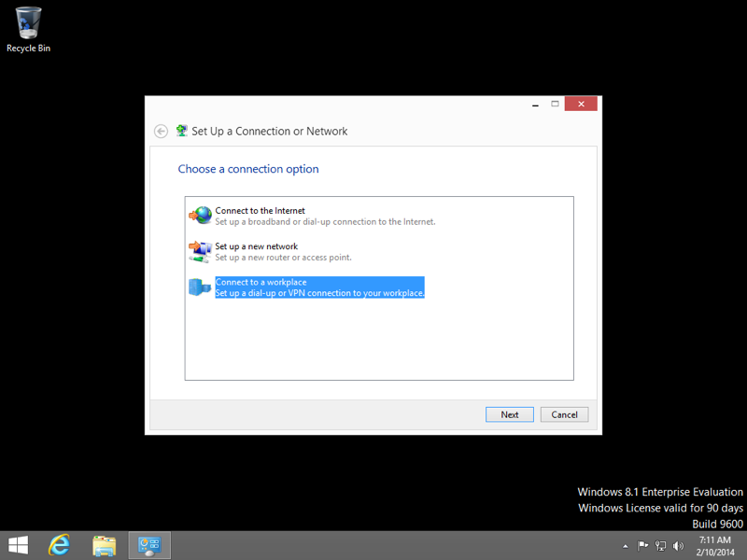747x560 pixels.
Task: Click the Next button
Action: tap(510, 414)
